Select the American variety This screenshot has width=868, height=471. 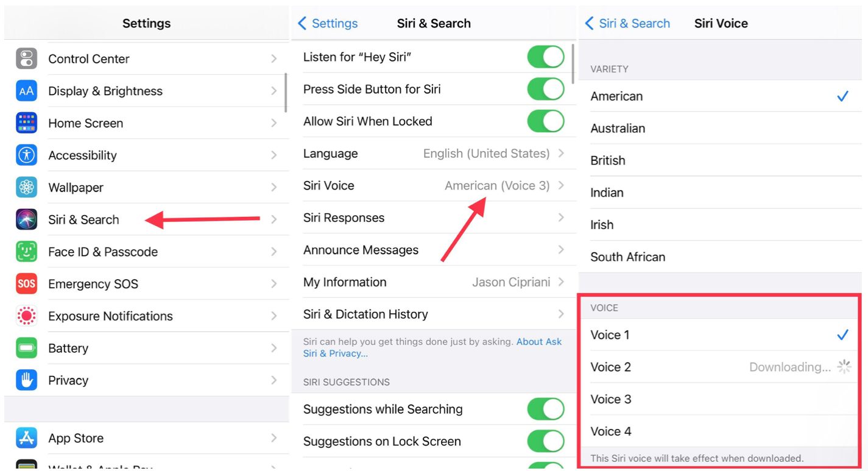(721, 96)
